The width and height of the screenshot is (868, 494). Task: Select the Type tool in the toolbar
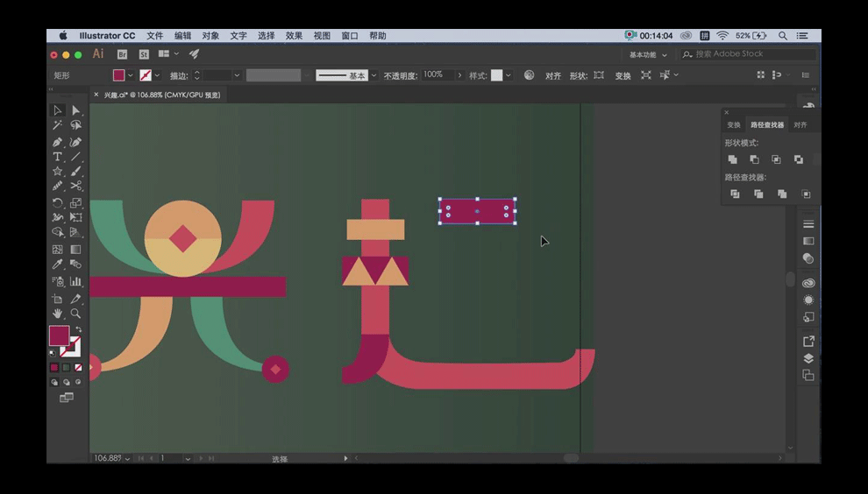[58, 157]
